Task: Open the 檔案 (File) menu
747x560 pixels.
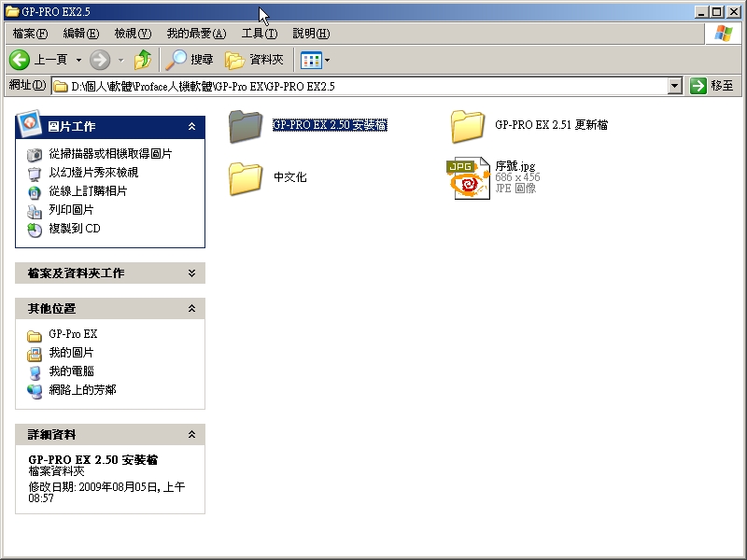Action: tap(29, 34)
